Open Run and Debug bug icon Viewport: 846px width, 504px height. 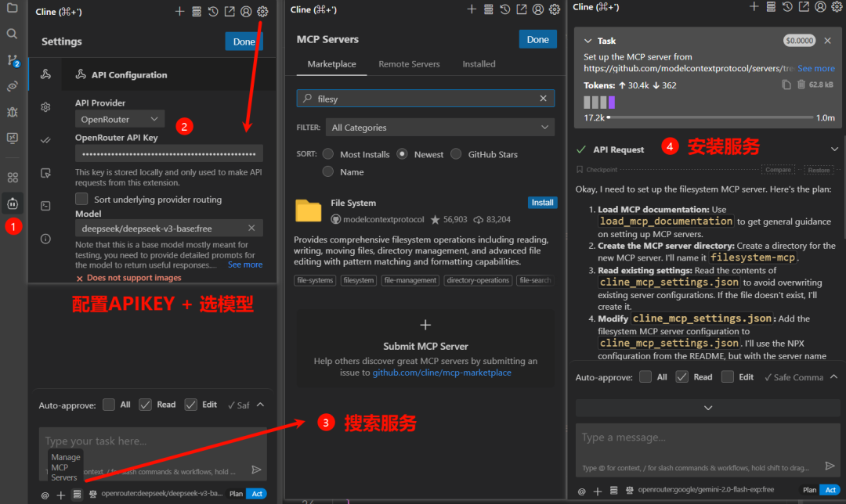point(12,112)
